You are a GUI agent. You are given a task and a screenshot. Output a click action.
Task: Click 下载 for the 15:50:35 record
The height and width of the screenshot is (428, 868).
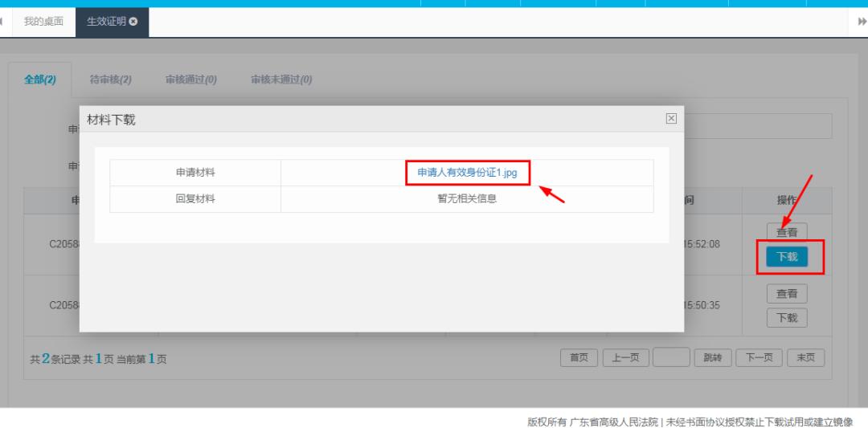point(787,318)
